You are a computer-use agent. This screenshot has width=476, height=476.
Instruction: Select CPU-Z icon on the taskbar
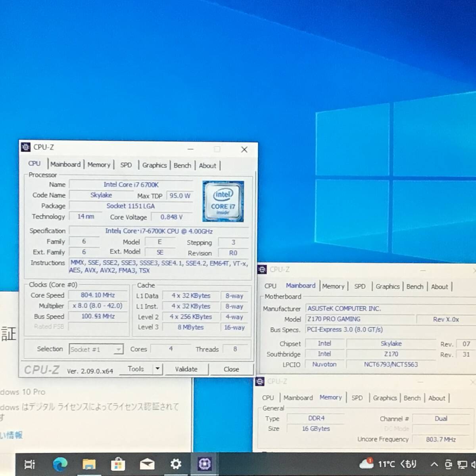[205, 463]
